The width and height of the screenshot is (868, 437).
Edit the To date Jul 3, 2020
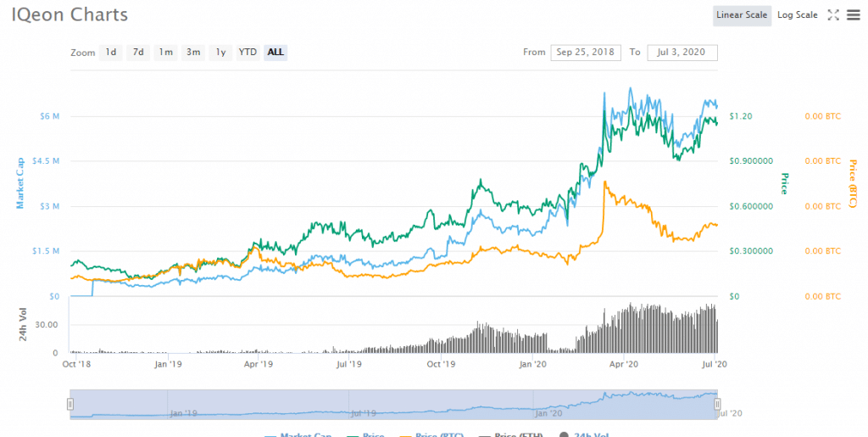(x=682, y=52)
